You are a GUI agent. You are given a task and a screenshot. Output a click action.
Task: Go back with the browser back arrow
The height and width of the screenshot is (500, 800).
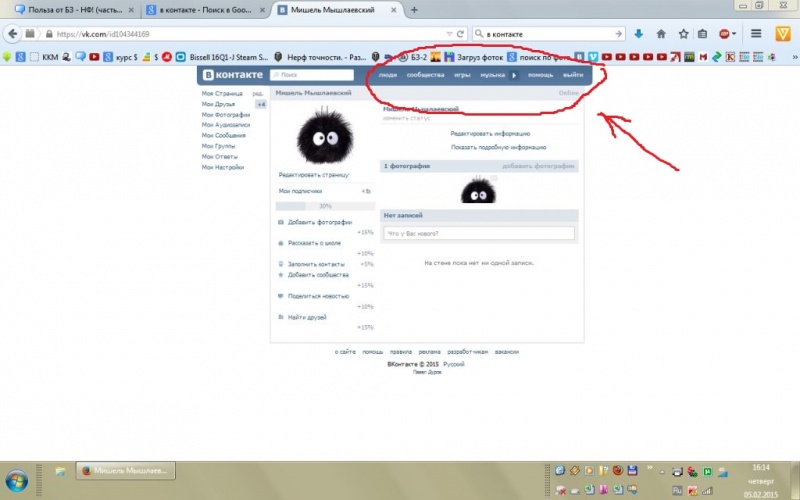coord(12,34)
